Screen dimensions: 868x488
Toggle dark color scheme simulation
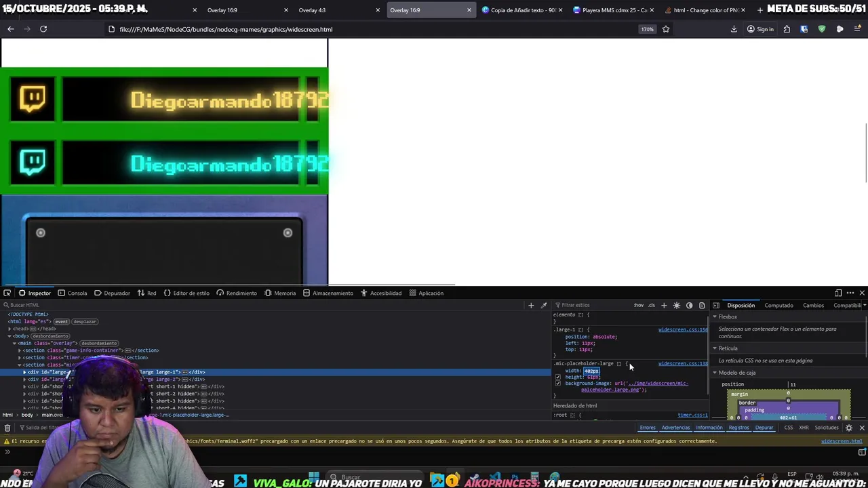click(x=689, y=305)
